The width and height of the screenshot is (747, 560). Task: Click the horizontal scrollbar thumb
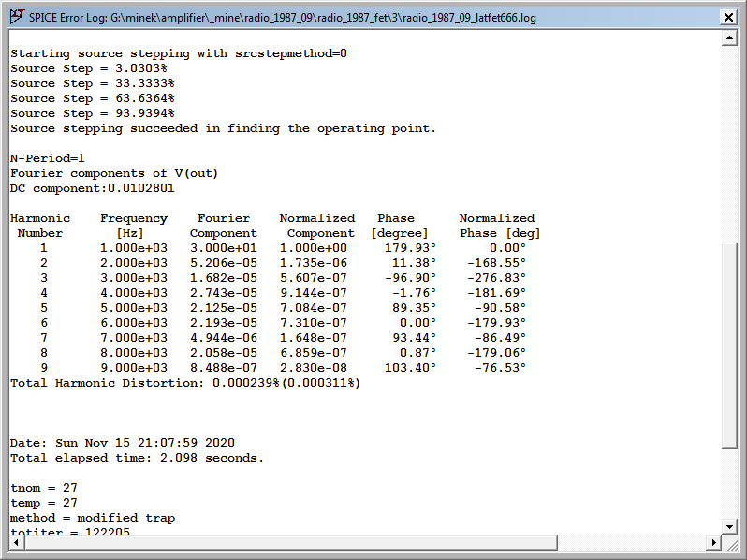pos(290,542)
